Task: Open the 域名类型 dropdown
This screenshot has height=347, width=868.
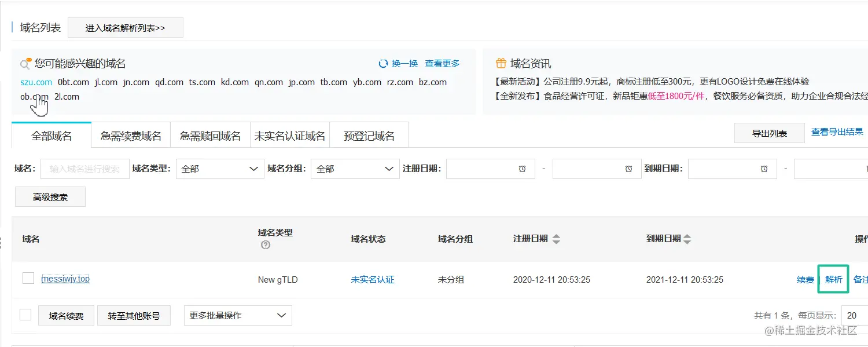Action: 220,169
